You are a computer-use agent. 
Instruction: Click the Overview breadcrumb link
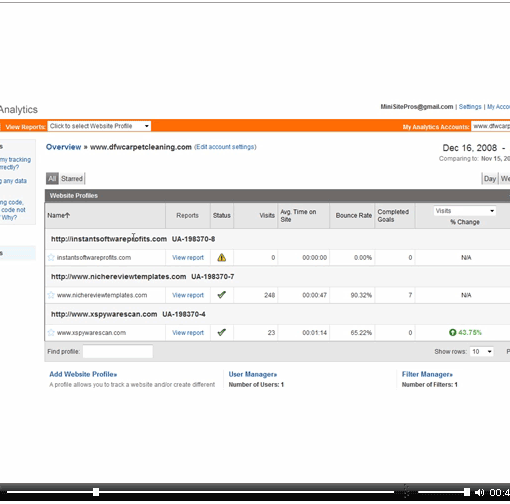pos(63,147)
